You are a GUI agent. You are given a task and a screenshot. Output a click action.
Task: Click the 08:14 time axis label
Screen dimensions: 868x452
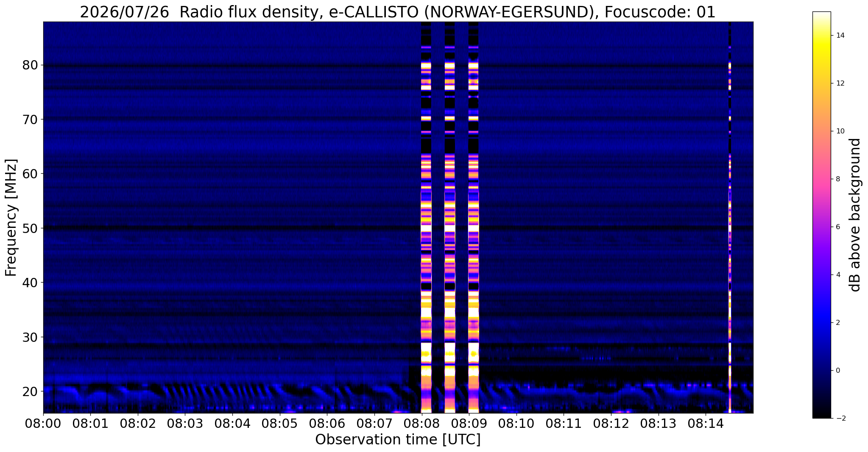click(x=706, y=423)
